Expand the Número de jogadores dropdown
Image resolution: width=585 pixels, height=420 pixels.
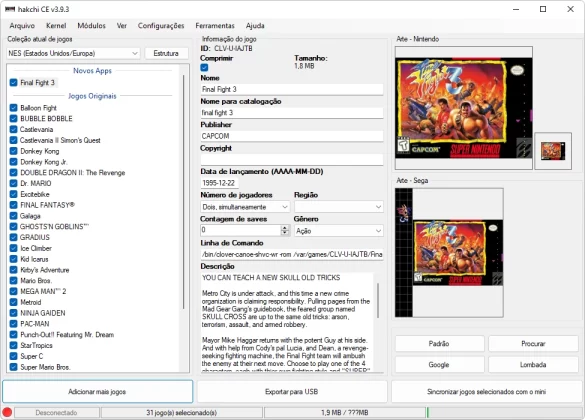click(x=245, y=207)
